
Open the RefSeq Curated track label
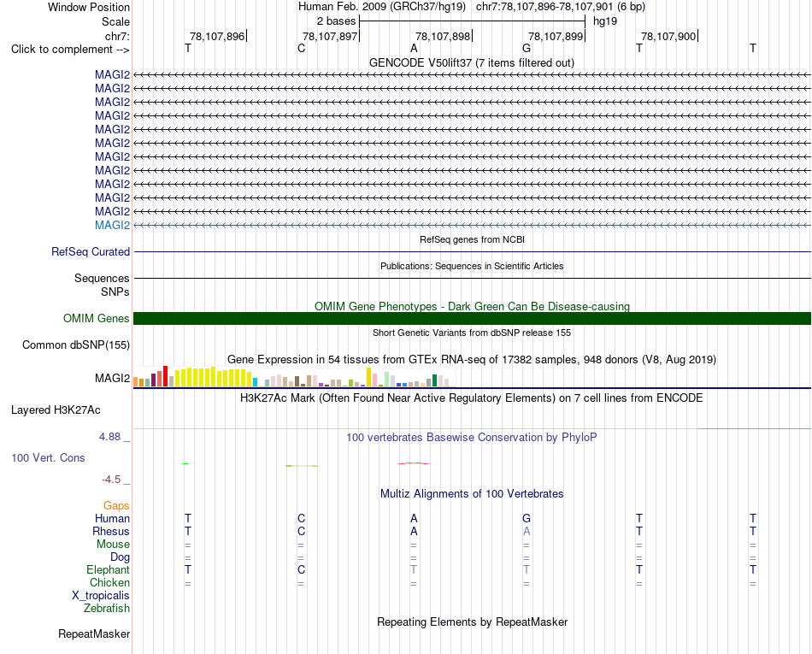91,251
